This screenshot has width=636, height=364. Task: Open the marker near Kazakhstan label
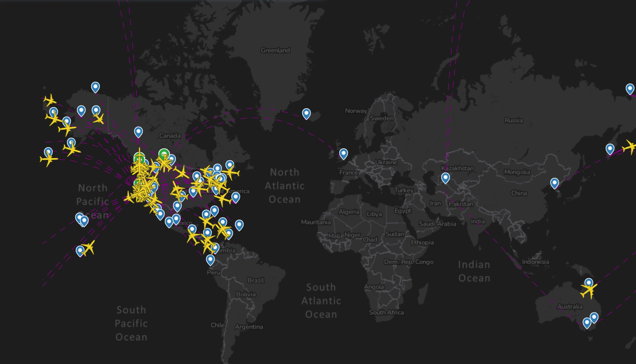click(445, 177)
